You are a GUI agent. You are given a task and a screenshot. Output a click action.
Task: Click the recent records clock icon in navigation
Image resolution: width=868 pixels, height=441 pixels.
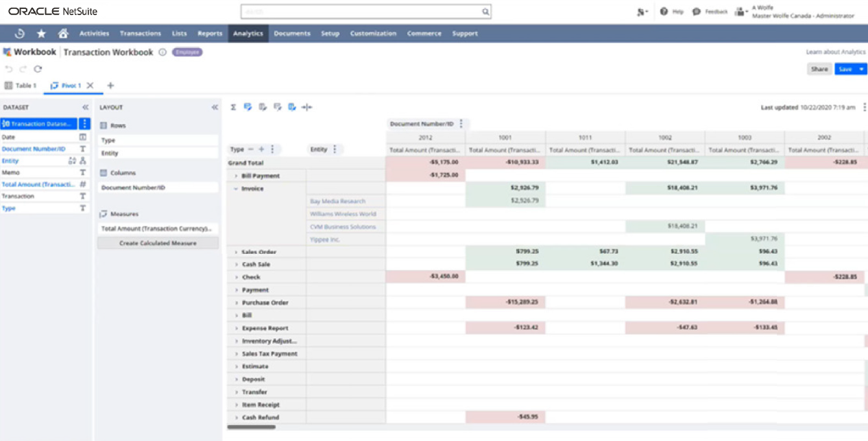(x=19, y=33)
